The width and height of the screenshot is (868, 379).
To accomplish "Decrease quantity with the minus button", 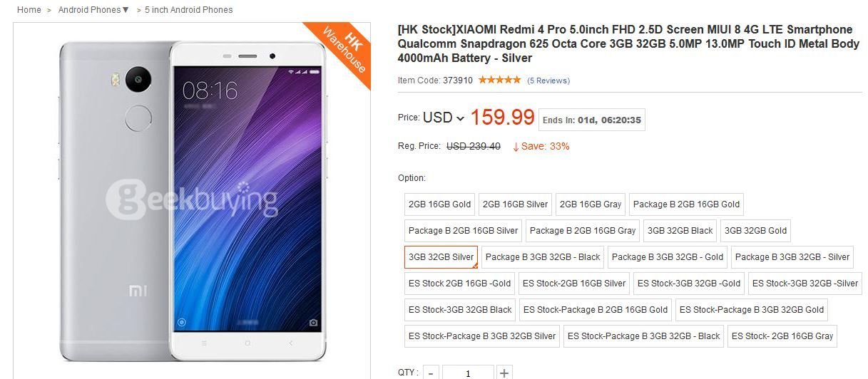I will pos(431,373).
